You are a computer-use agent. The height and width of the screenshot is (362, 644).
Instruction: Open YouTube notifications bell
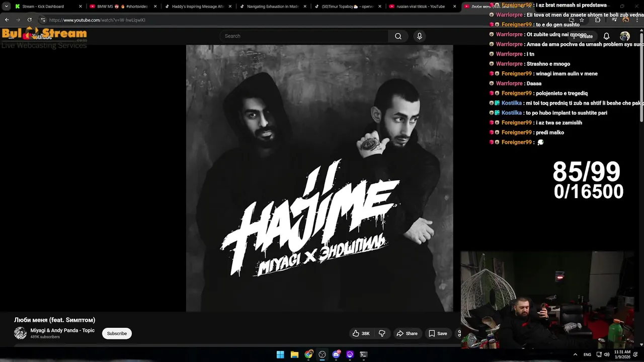606,36
